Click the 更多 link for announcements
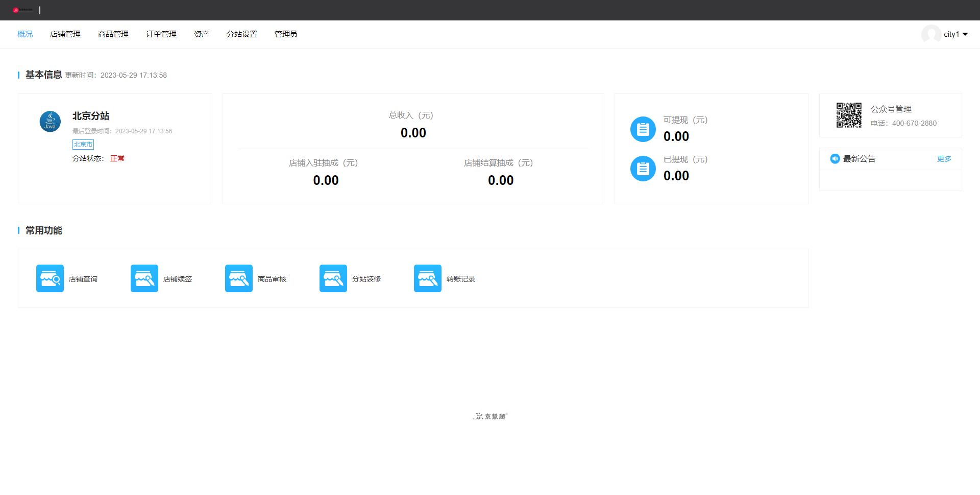Image resolution: width=980 pixels, height=495 pixels. tap(944, 159)
